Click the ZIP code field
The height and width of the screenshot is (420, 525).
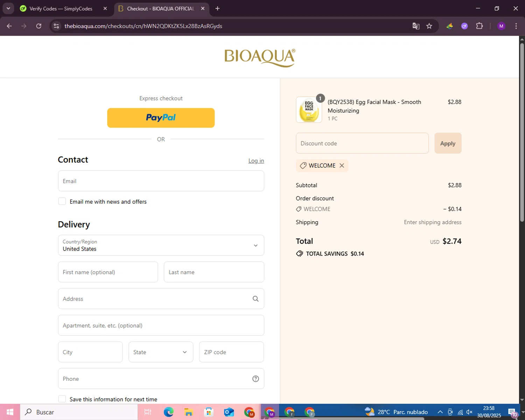click(231, 352)
